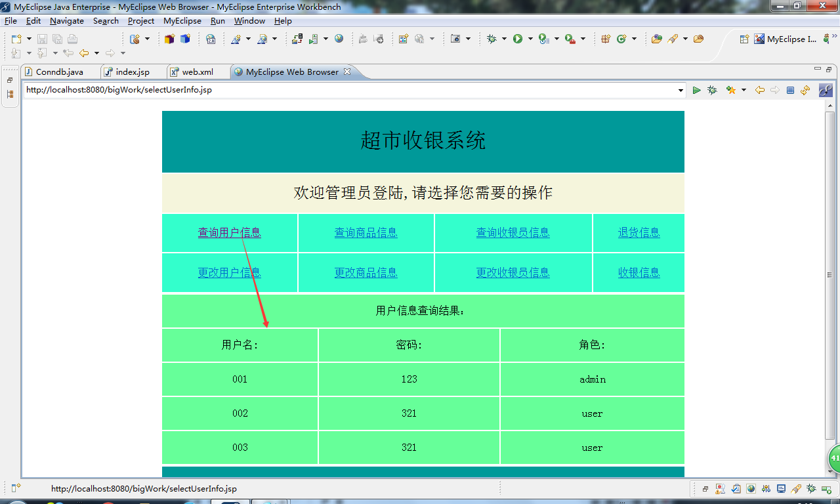This screenshot has width=840, height=504.
Task: Click the open folder toolbar icon
Action: (656, 39)
